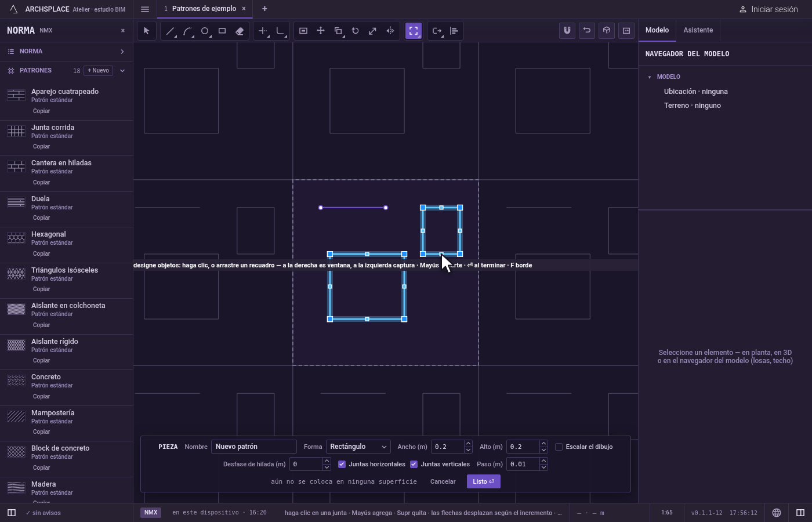Click Iniciar sesión
812x522 pixels.
768,9
